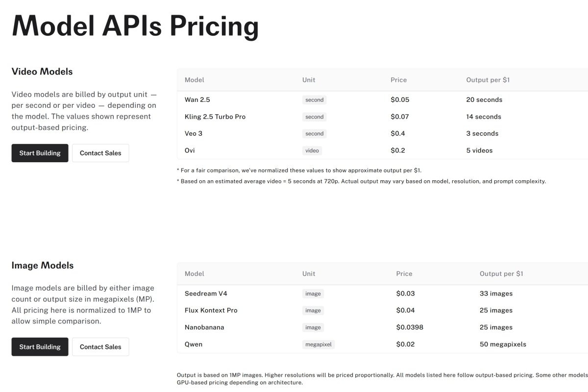
Task: Choose the Seedream V4 model name
Action: click(x=206, y=294)
